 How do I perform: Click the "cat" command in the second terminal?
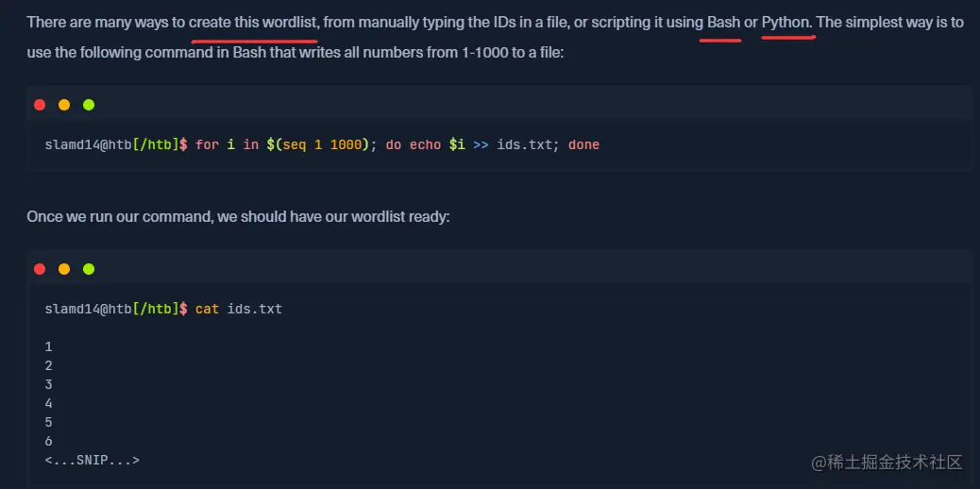pos(207,309)
